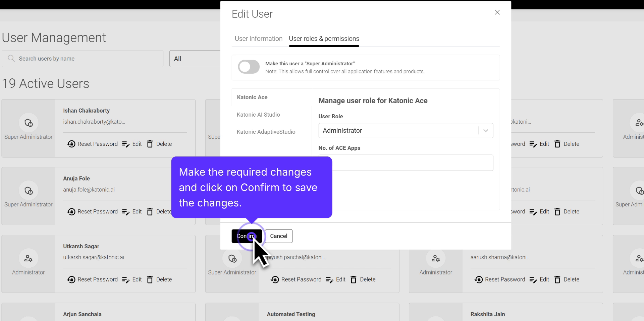
Task: Click the No. of ACE Apps field
Action: click(x=406, y=163)
